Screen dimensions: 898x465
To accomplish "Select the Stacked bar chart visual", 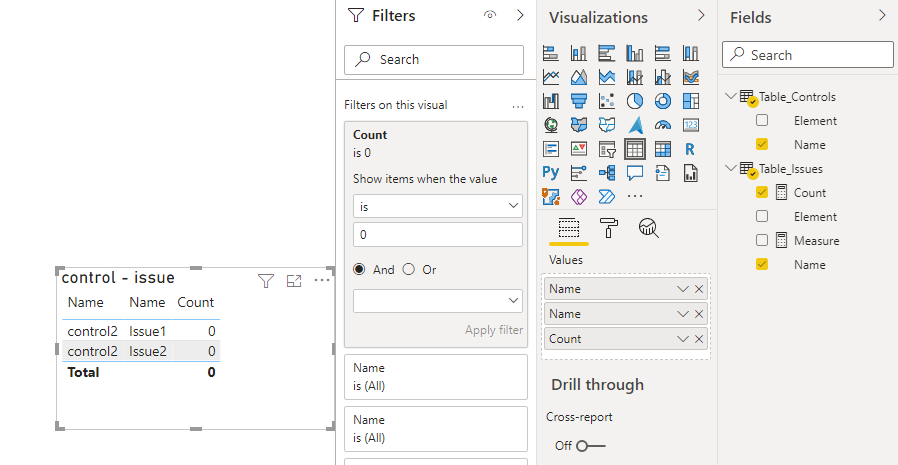I will (x=550, y=53).
